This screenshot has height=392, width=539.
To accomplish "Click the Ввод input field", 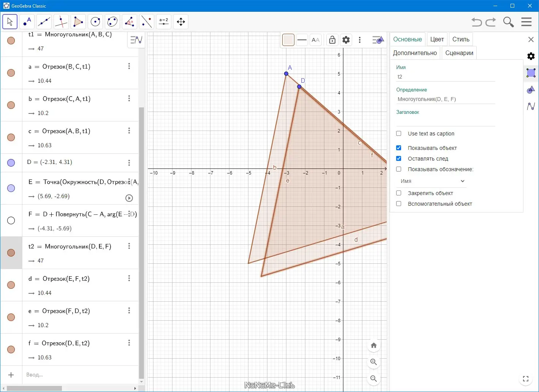I will tap(80, 375).
